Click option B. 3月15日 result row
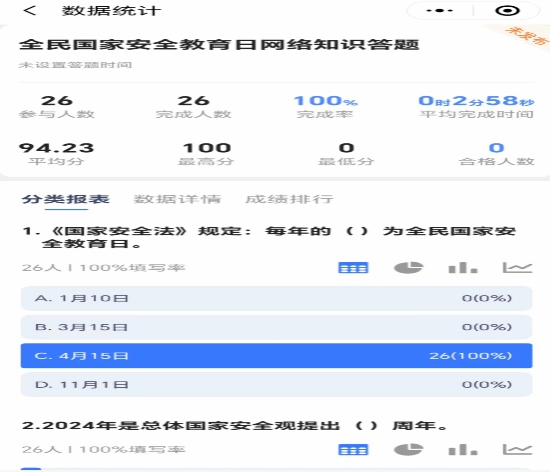The width and height of the screenshot is (550, 472). (x=276, y=327)
